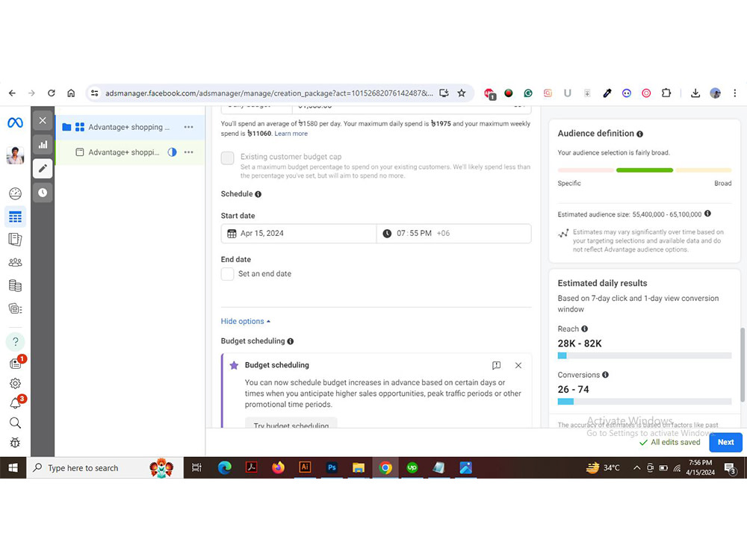Open the Advertising settings icon below billing
This screenshot has width=747, height=560.
point(15,308)
